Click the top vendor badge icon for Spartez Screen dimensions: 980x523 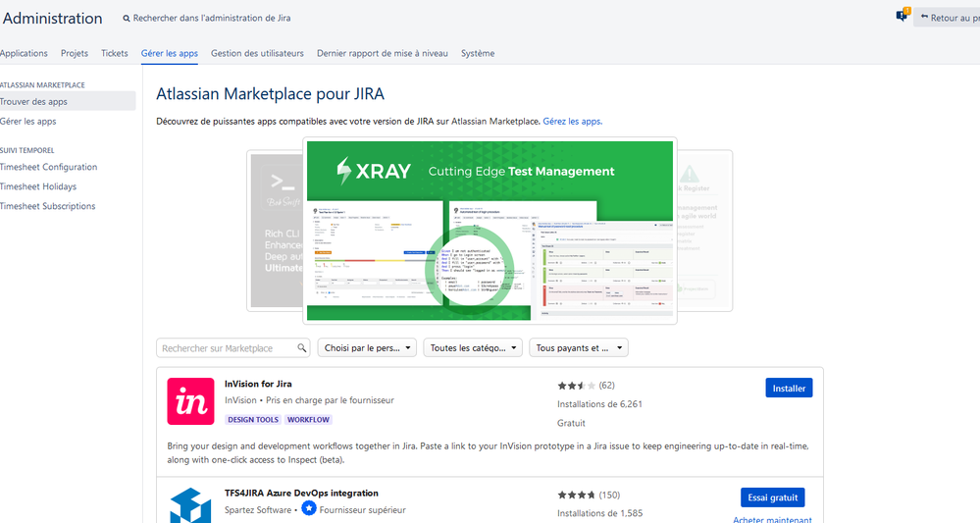(309, 508)
